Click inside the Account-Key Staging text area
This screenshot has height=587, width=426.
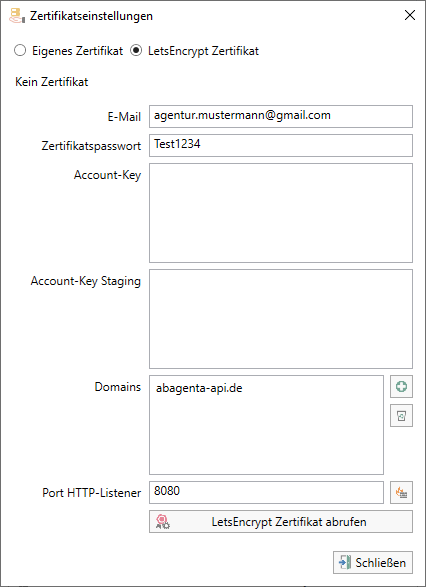point(281,319)
